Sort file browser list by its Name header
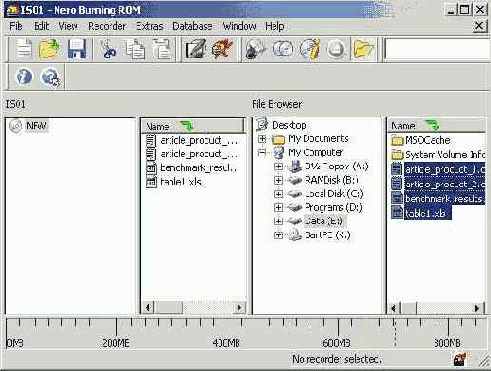The image size is (491, 371). (x=437, y=126)
